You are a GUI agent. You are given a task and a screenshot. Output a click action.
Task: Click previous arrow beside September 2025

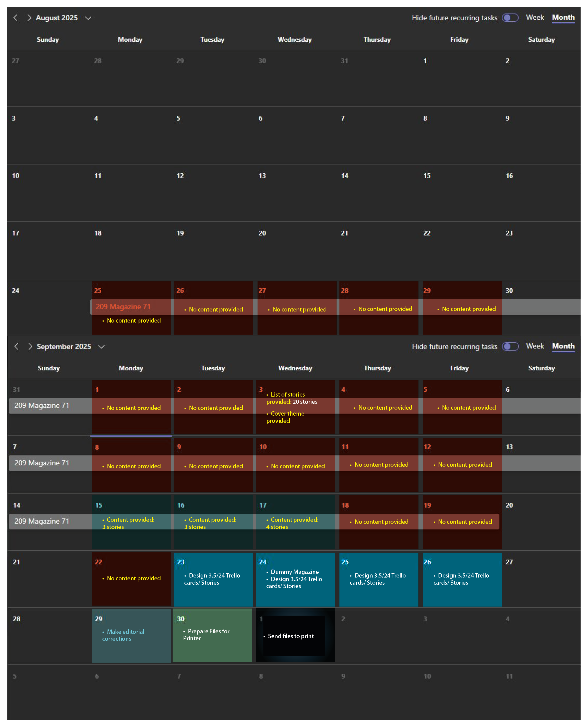[x=16, y=346]
